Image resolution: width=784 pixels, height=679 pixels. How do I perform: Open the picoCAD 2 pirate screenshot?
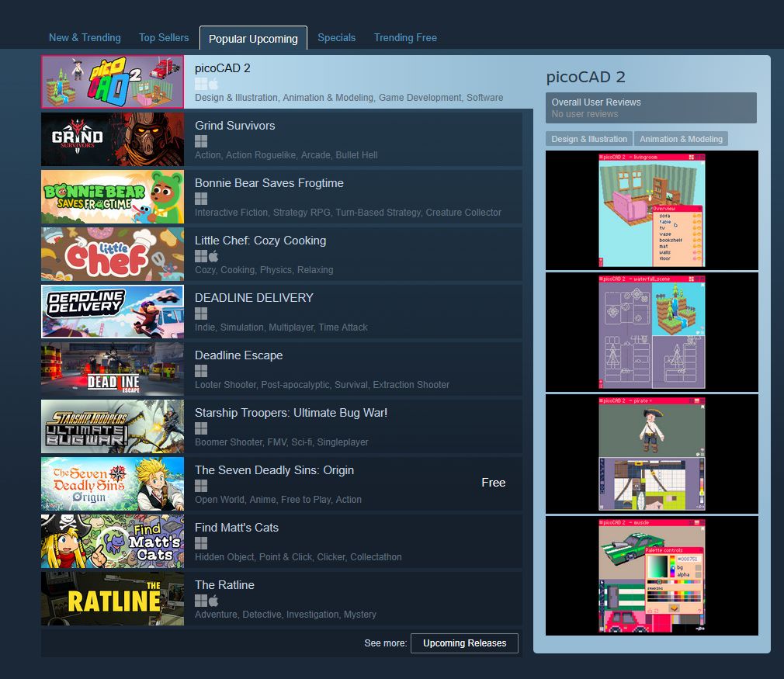pos(652,454)
